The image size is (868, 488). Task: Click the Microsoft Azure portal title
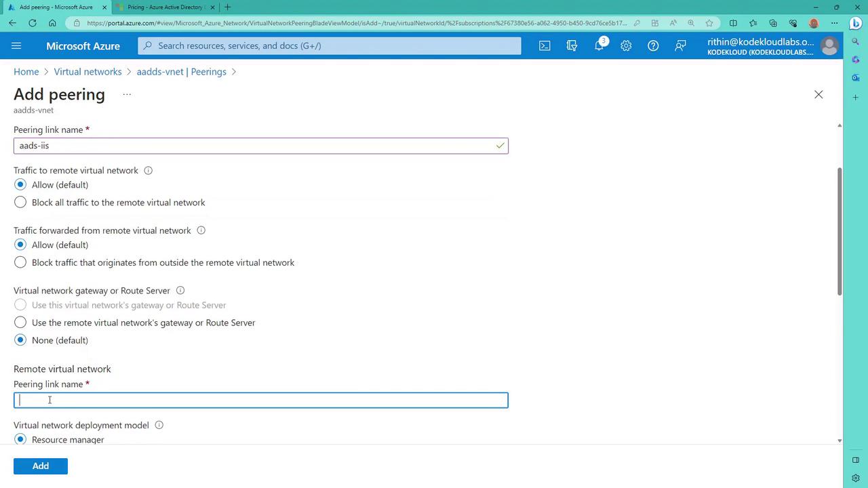(x=83, y=46)
